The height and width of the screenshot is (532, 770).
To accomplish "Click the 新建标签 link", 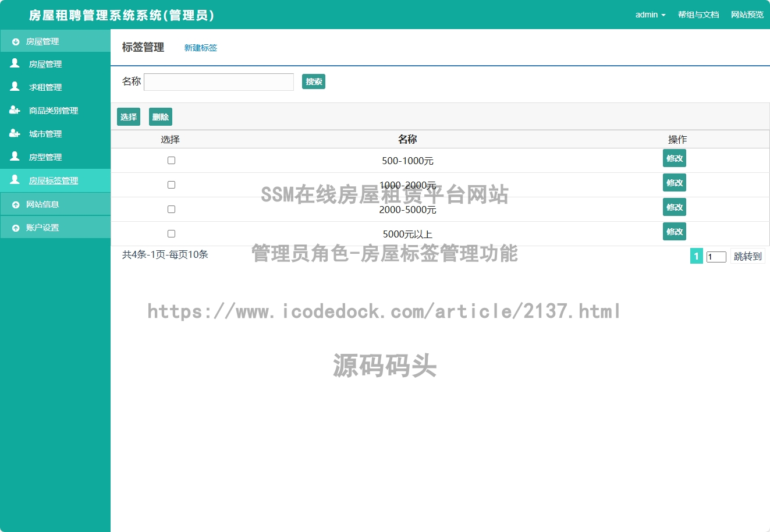I will pos(201,48).
